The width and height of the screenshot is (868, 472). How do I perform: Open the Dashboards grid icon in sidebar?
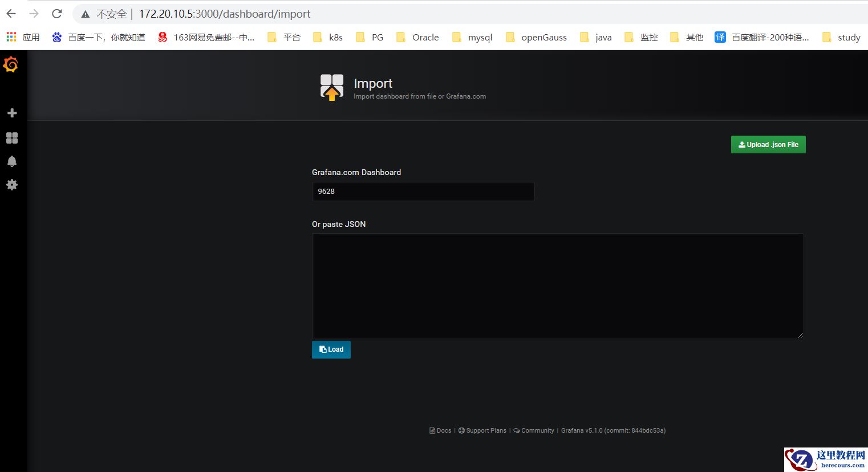12,138
